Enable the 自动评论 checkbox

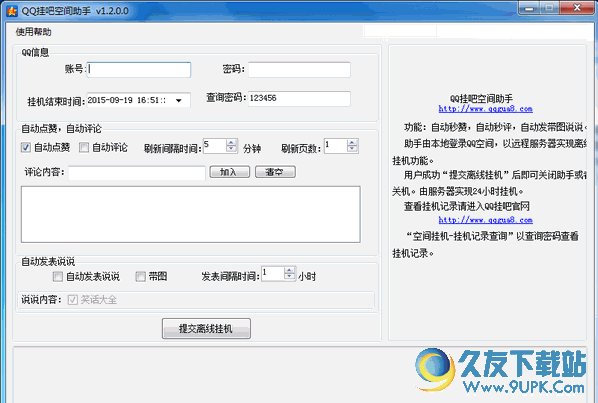(84, 148)
